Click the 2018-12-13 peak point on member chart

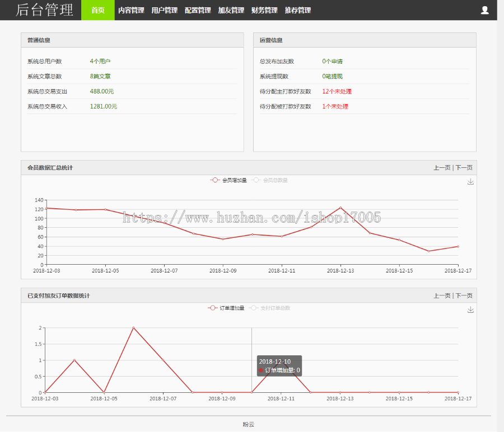pyautogui.click(x=340, y=208)
